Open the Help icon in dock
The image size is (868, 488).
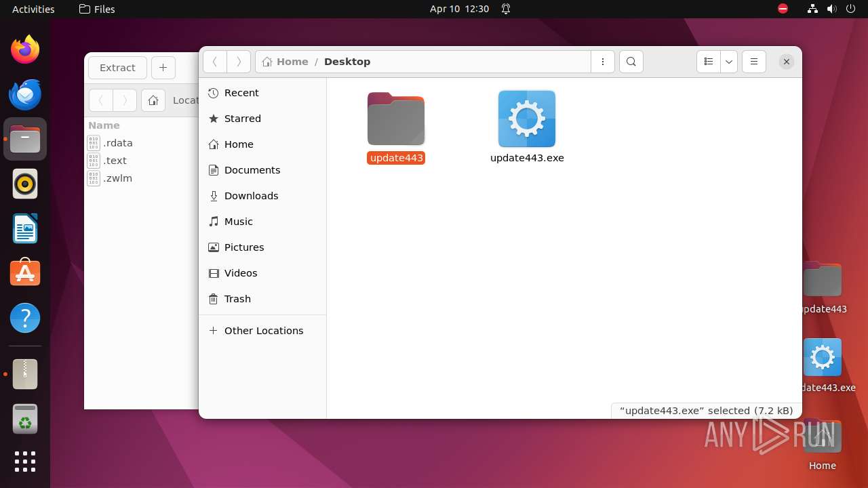(25, 318)
